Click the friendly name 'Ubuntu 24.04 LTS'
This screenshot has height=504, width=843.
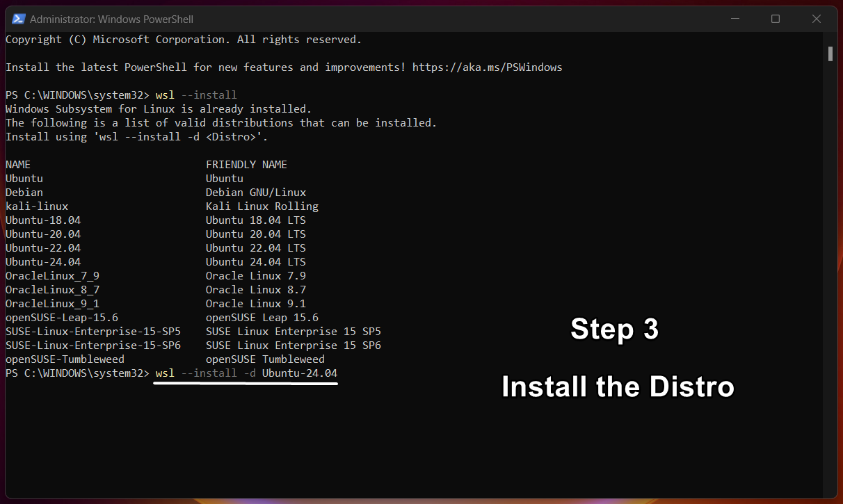(x=256, y=262)
